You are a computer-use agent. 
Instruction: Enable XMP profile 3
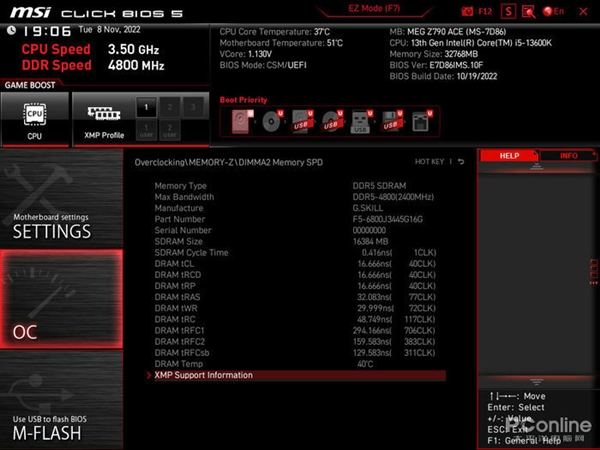[193, 107]
